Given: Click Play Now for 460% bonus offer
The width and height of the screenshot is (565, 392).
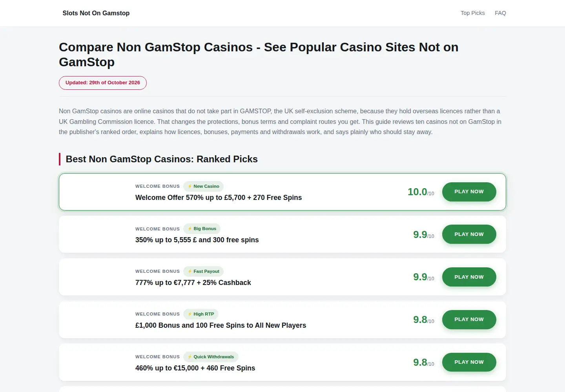Looking at the screenshot, I should pyautogui.click(x=469, y=362).
